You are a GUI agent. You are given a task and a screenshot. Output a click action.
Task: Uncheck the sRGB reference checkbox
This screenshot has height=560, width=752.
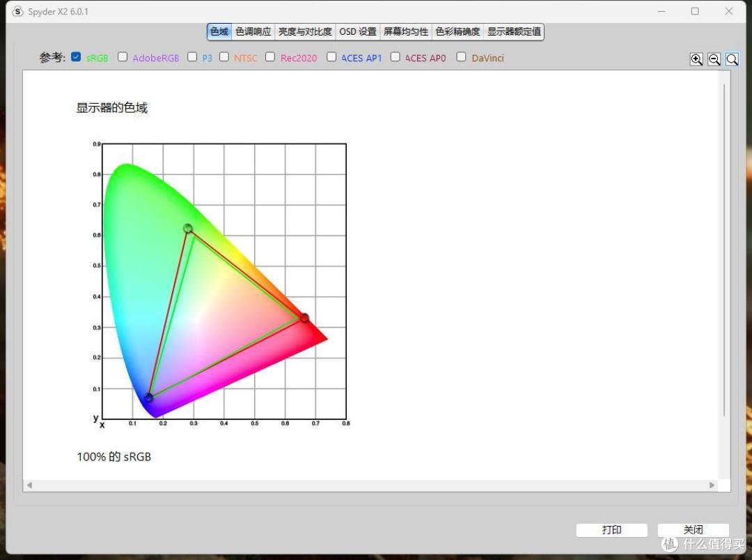click(x=76, y=56)
